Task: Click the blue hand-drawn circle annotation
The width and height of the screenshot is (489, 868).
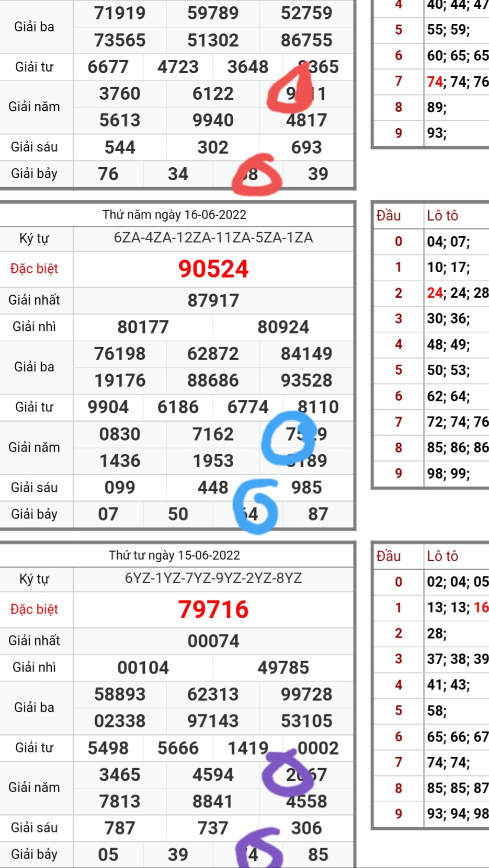Action: point(289,438)
